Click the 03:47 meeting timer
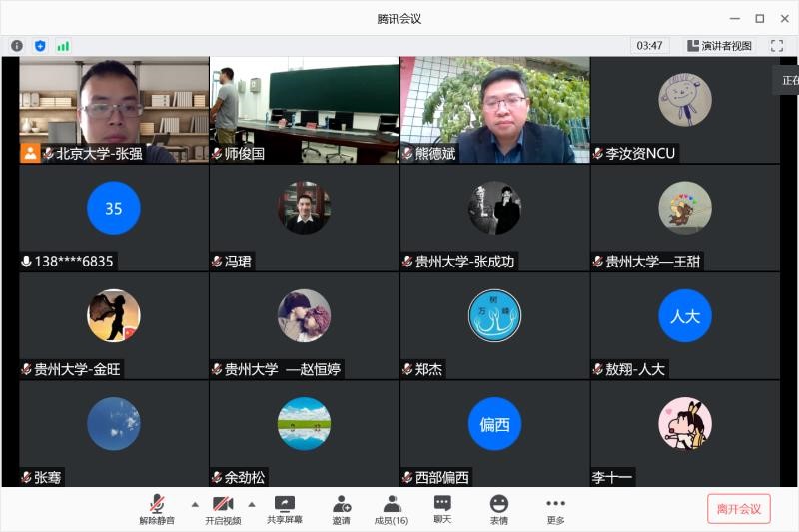The height and width of the screenshot is (532, 799). coord(650,46)
